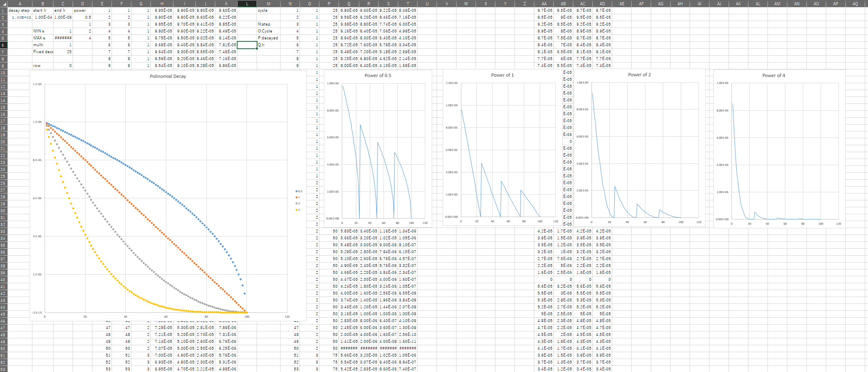The height and width of the screenshot is (372, 868).
Task: Click row header 45
Action: pos(3,314)
